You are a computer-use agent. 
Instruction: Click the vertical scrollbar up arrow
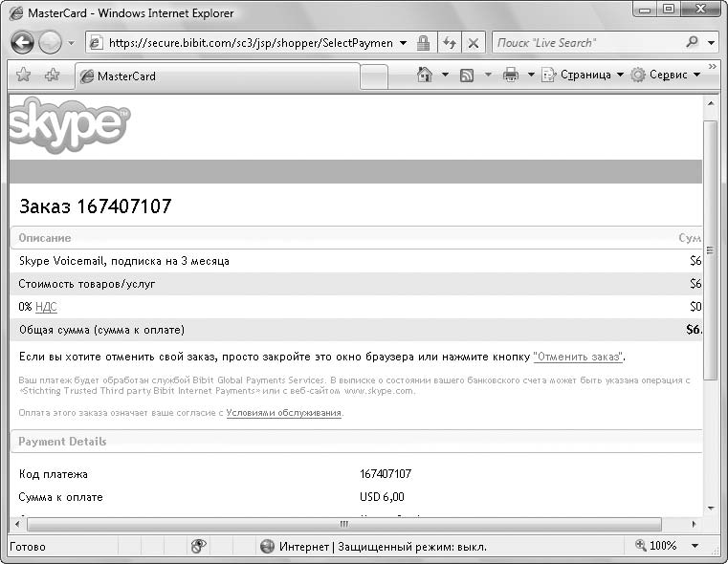[711, 103]
